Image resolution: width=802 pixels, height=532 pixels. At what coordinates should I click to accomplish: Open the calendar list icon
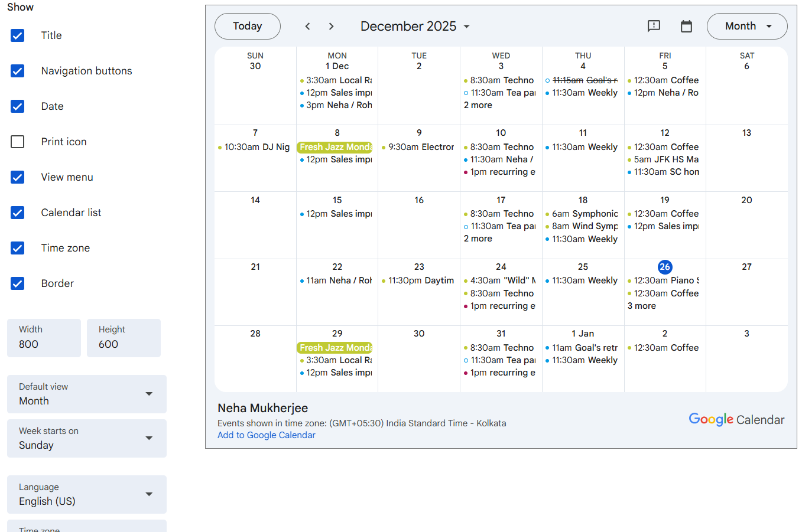click(x=686, y=26)
